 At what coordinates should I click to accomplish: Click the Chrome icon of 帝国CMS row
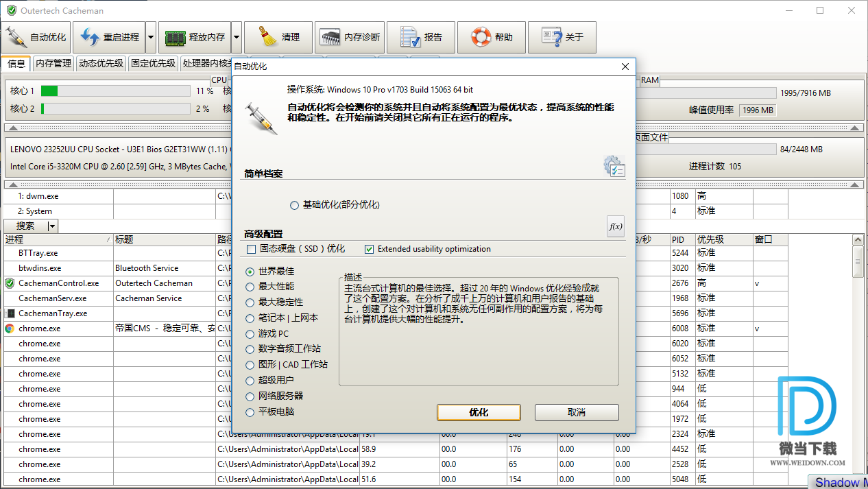tap(10, 329)
